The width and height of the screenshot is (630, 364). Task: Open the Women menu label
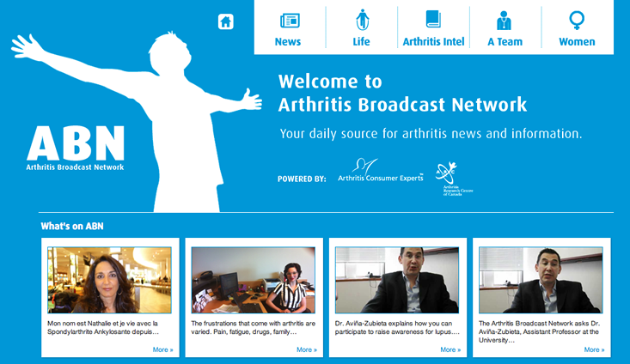577,42
